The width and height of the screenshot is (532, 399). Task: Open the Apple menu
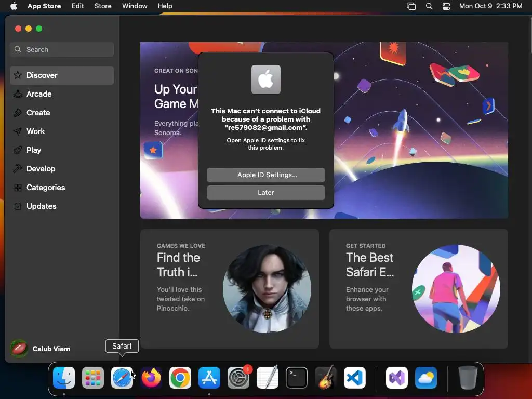click(14, 6)
